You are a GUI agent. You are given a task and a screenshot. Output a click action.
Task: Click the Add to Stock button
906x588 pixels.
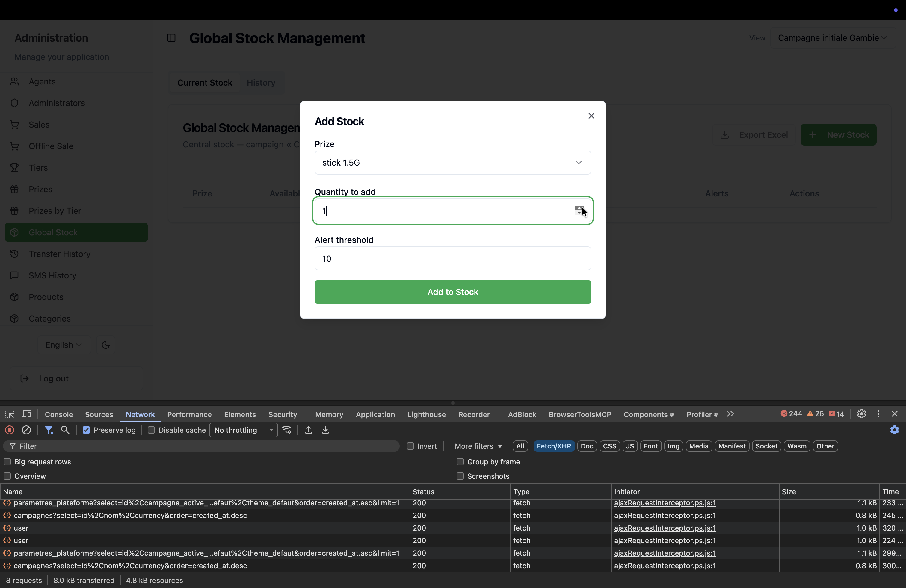pyautogui.click(x=453, y=292)
